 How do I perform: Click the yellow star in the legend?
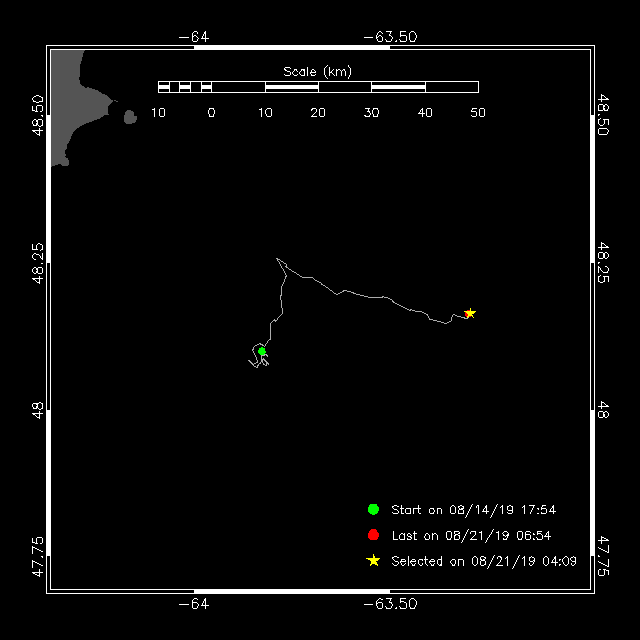373,561
